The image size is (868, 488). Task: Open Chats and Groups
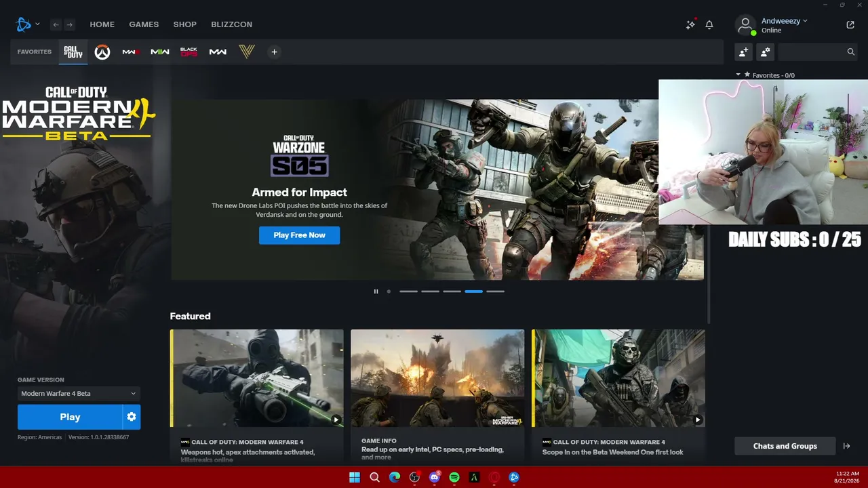point(785,446)
